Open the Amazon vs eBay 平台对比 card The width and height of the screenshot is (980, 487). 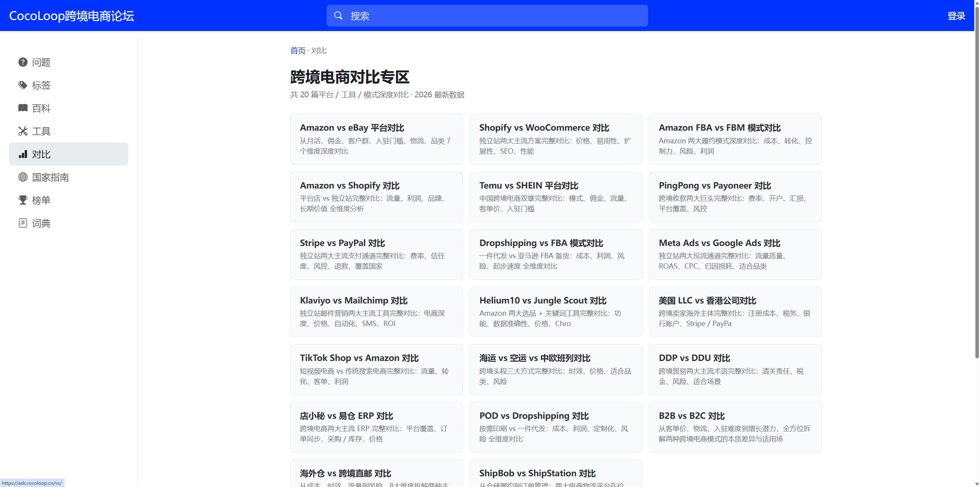pos(376,139)
